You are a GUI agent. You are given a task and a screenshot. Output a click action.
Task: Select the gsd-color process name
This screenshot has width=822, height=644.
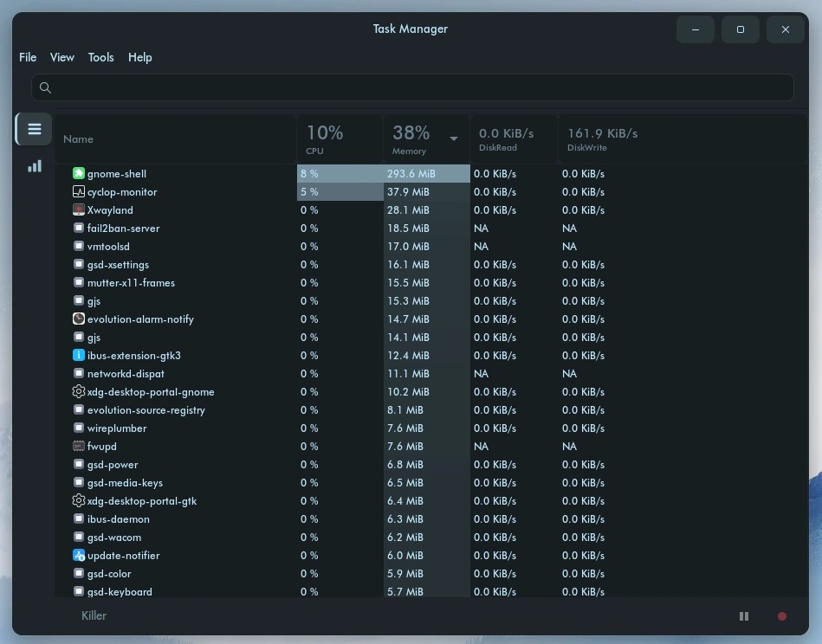click(109, 574)
